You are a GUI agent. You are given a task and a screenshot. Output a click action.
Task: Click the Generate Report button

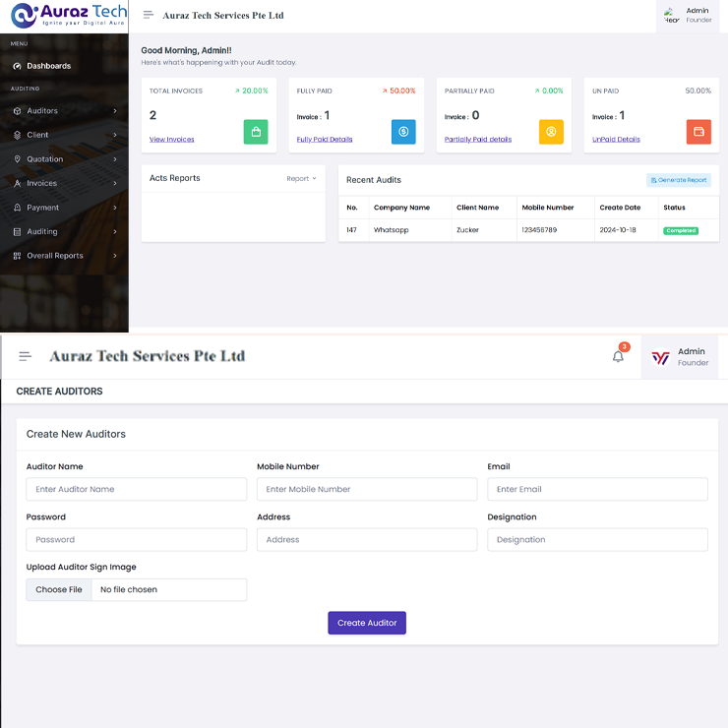coord(679,180)
